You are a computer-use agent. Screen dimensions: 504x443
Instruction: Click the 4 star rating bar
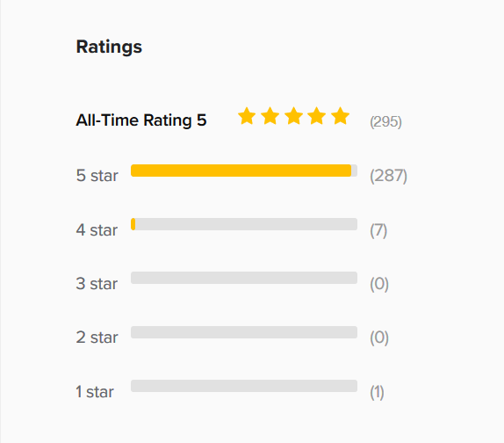(x=244, y=224)
